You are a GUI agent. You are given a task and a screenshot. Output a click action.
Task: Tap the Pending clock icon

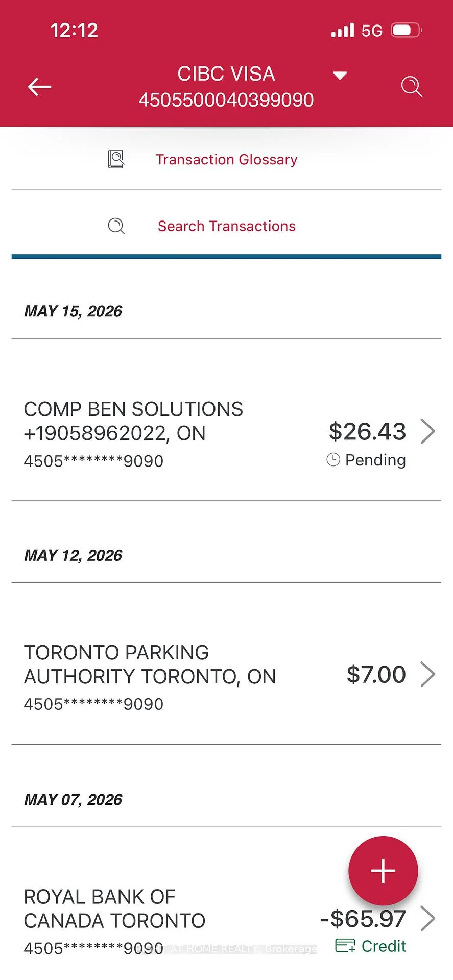coord(333,459)
